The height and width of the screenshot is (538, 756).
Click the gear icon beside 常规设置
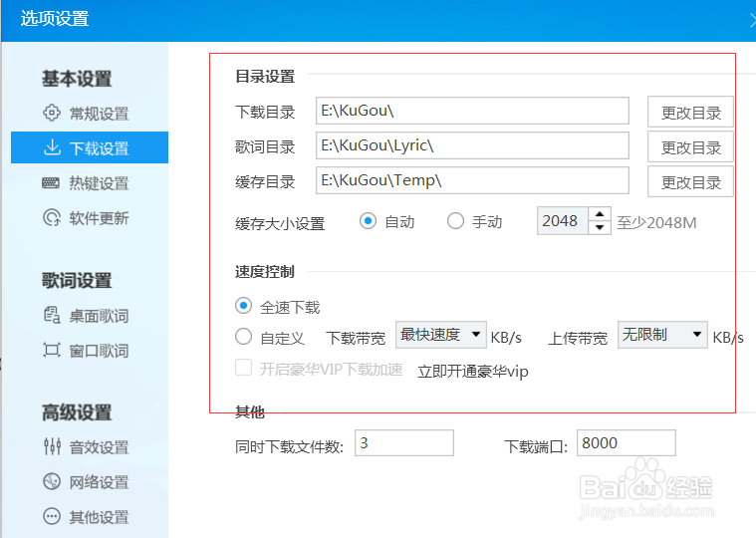point(52,113)
